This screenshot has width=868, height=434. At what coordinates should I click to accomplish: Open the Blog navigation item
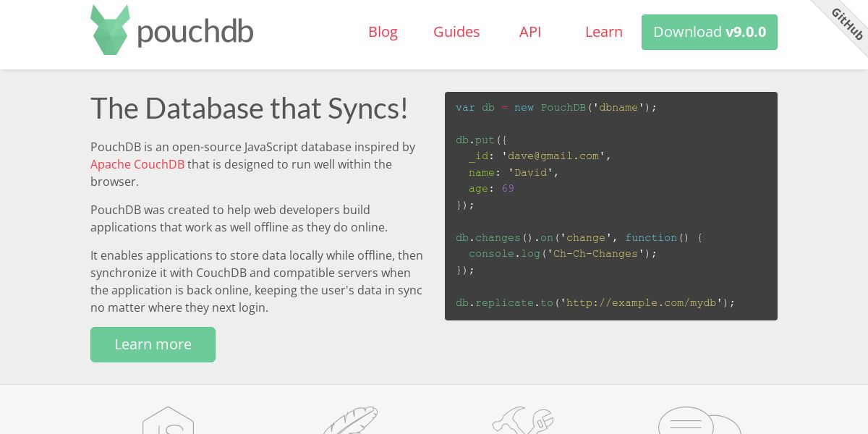click(383, 32)
